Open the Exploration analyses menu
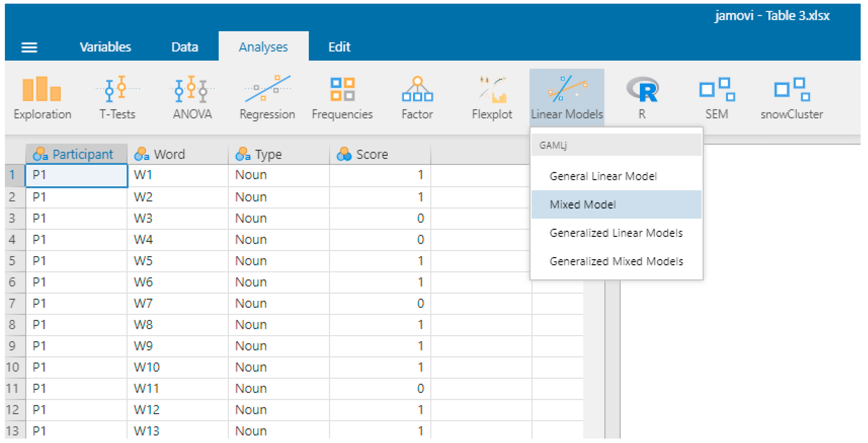 42,97
